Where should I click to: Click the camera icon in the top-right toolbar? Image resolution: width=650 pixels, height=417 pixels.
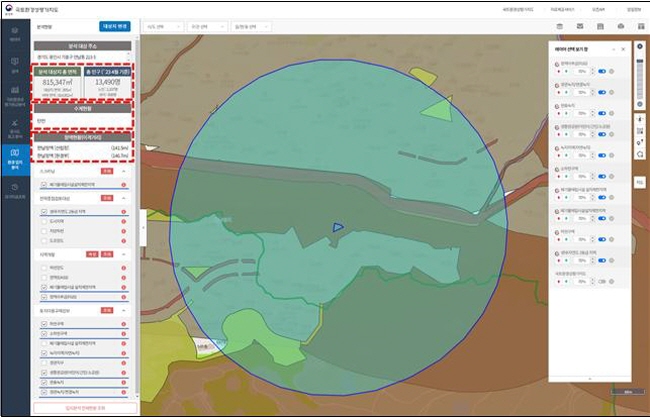click(x=621, y=27)
